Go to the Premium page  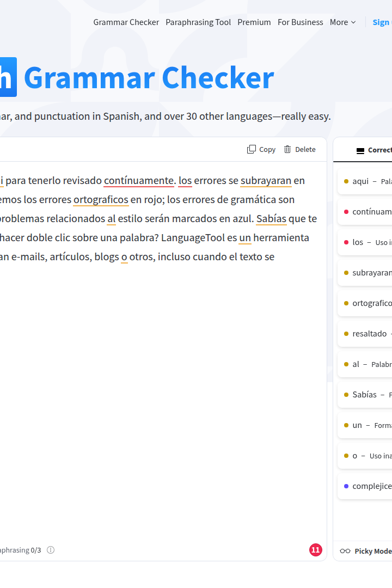point(254,22)
